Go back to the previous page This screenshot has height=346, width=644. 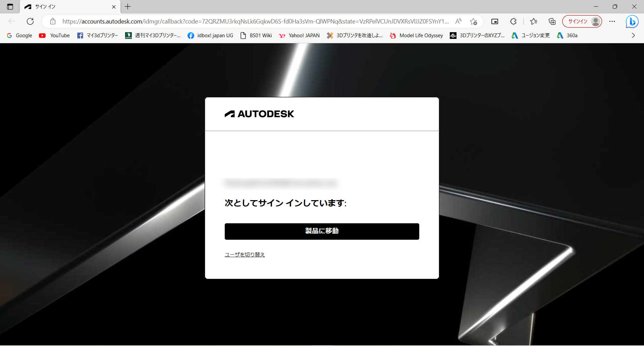point(12,21)
